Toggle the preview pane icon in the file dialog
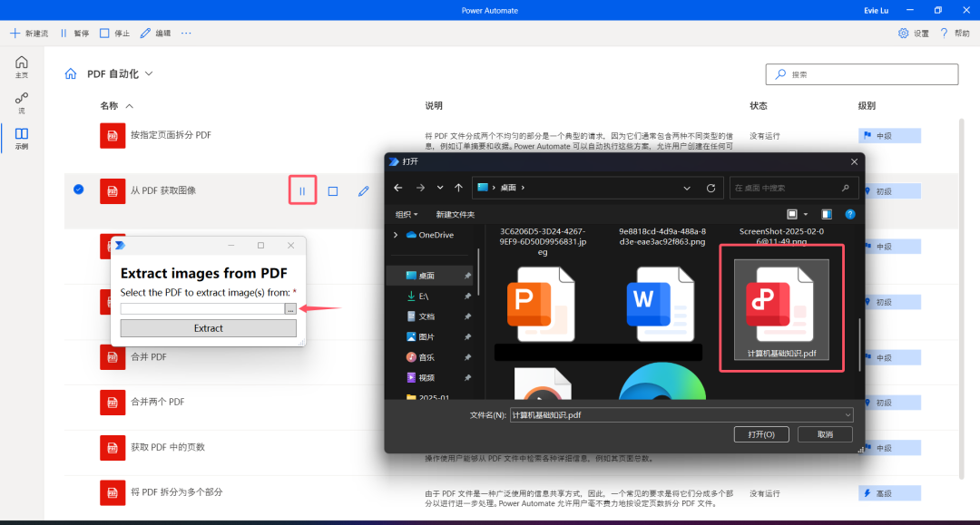The height and width of the screenshot is (525, 980). click(x=827, y=214)
